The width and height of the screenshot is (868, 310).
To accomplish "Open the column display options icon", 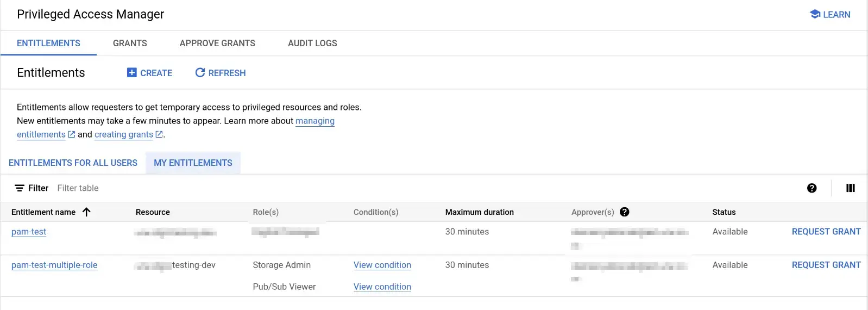I will pyautogui.click(x=851, y=188).
